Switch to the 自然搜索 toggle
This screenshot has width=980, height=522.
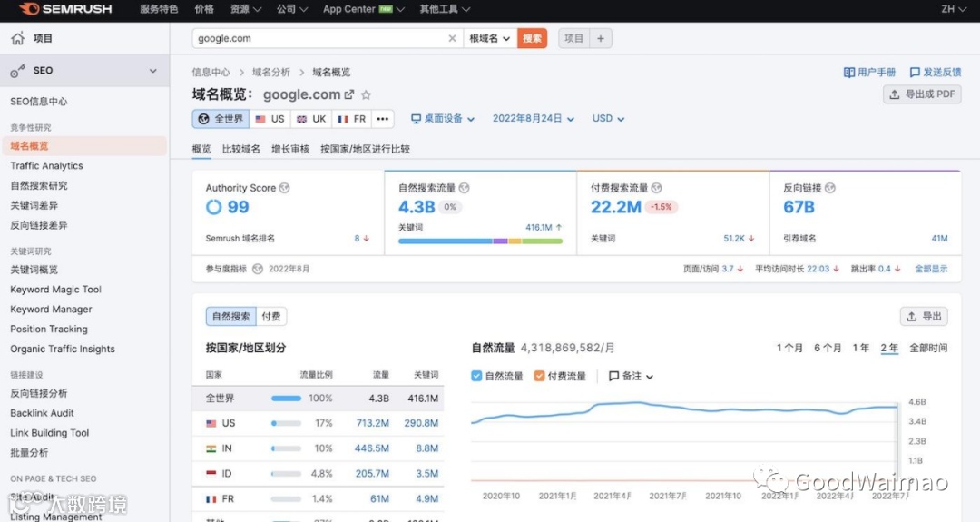tap(230, 316)
